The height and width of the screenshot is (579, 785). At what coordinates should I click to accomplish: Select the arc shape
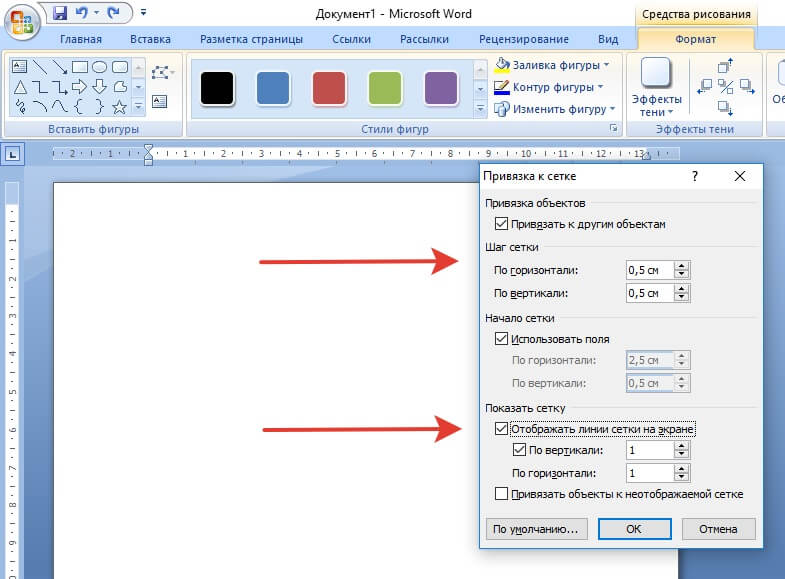(x=40, y=106)
